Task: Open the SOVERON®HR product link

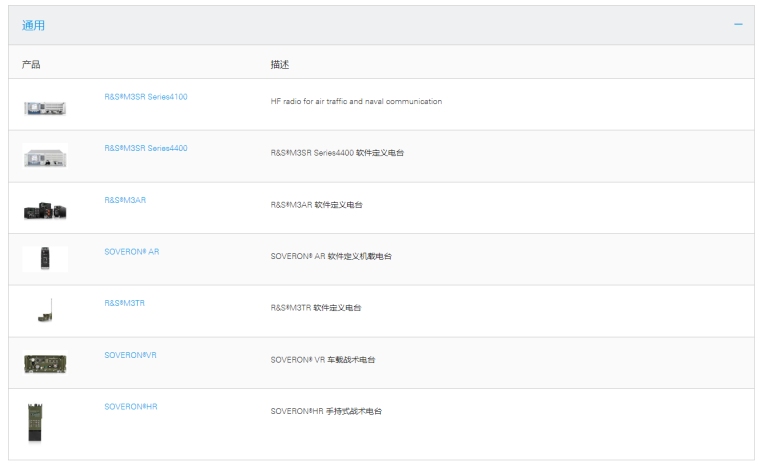Action: pyautogui.click(x=131, y=407)
